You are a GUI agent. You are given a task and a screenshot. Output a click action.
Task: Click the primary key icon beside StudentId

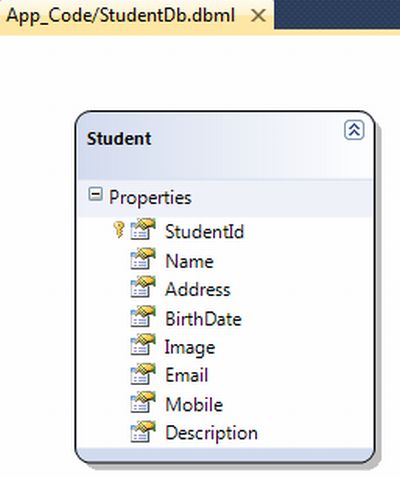tap(119, 230)
